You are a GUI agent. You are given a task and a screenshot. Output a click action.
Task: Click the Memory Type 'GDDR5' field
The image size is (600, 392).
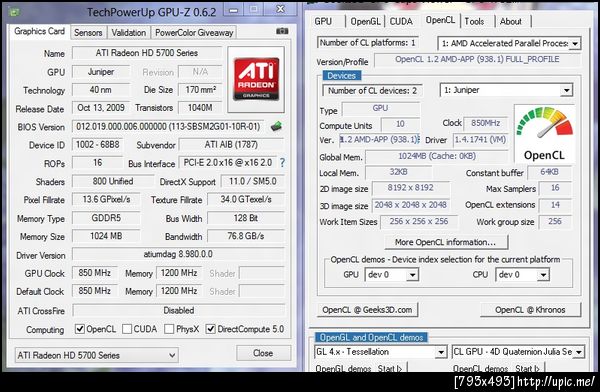point(106,218)
